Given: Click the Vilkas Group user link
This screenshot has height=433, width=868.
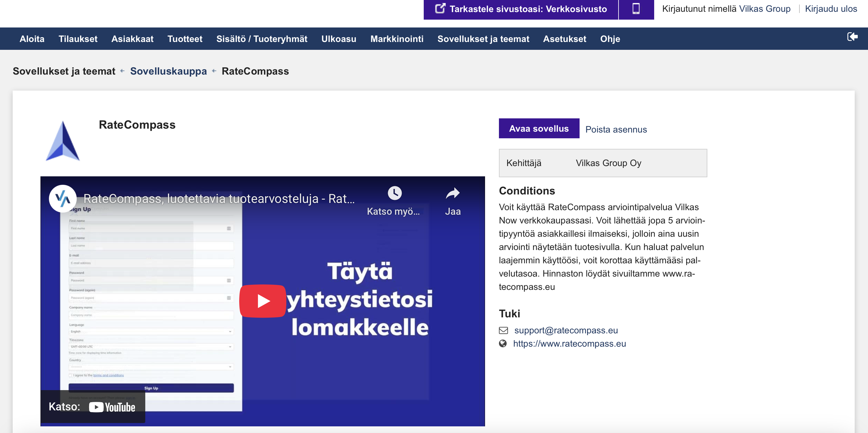Looking at the screenshot, I should [x=764, y=9].
